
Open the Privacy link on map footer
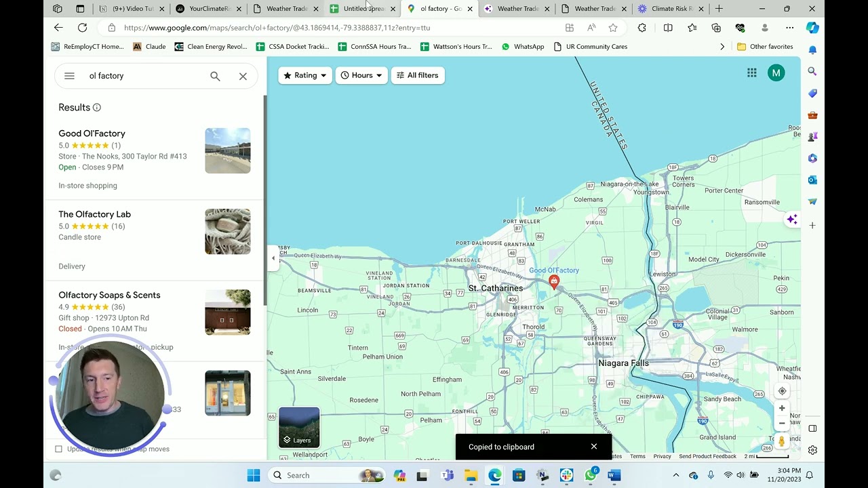point(662,456)
